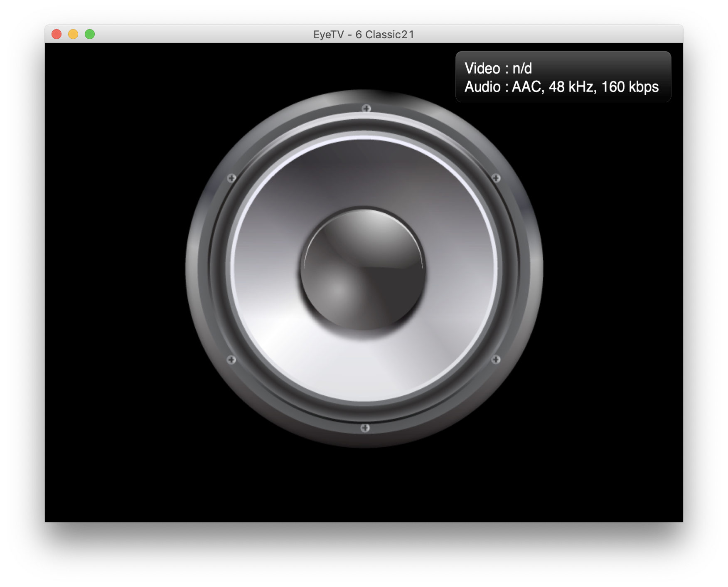
Task: Click the Audio label in info overlay
Action: [482, 87]
